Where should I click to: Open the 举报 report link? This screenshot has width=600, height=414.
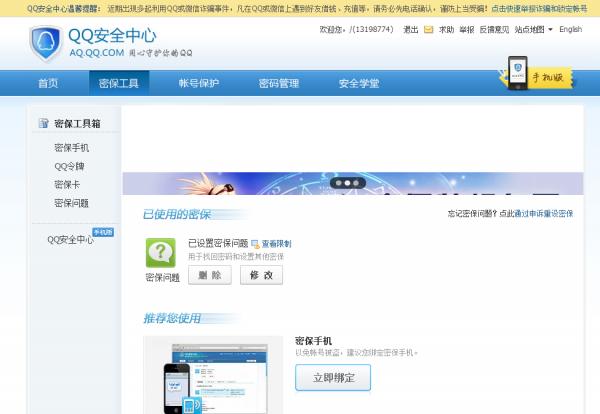(467, 29)
